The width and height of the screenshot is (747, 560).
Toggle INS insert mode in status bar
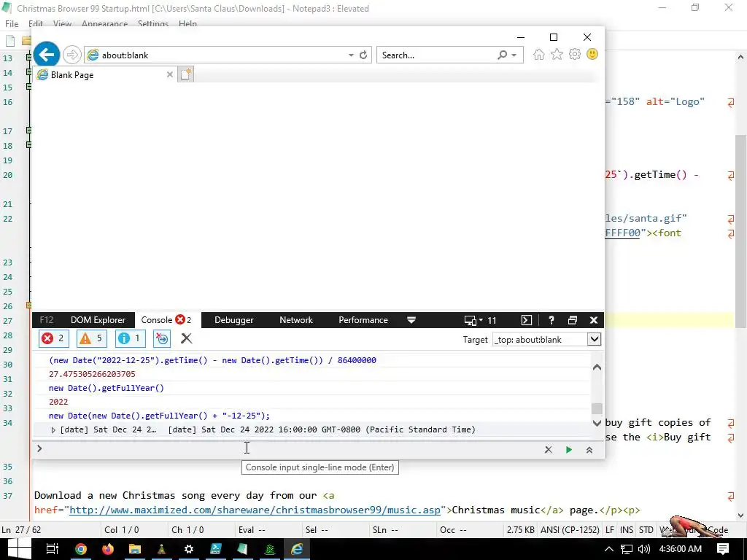(627, 530)
